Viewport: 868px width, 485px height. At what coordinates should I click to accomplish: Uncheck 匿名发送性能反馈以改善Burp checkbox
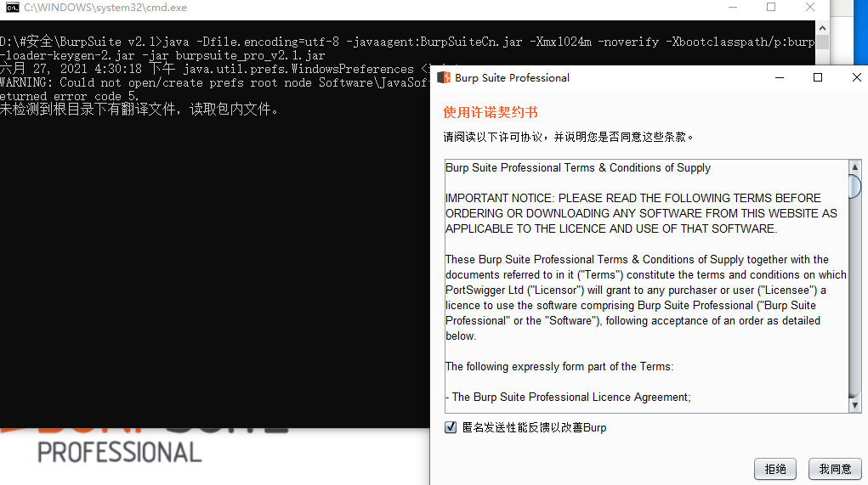451,427
